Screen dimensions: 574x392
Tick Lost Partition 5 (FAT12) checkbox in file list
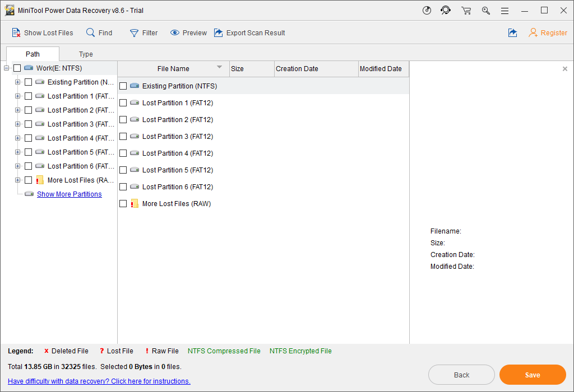point(123,170)
